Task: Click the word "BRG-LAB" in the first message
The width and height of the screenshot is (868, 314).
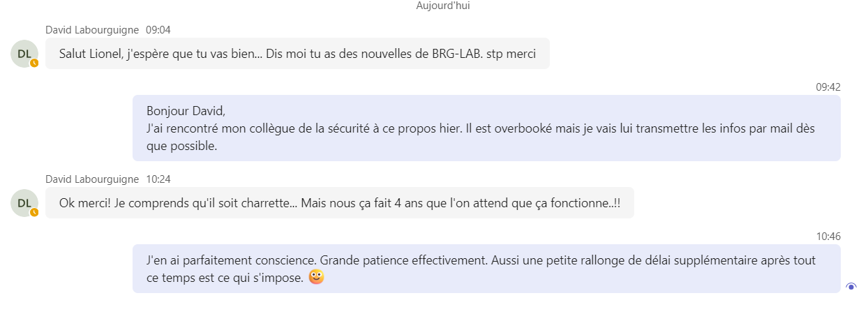Action: [x=457, y=54]
